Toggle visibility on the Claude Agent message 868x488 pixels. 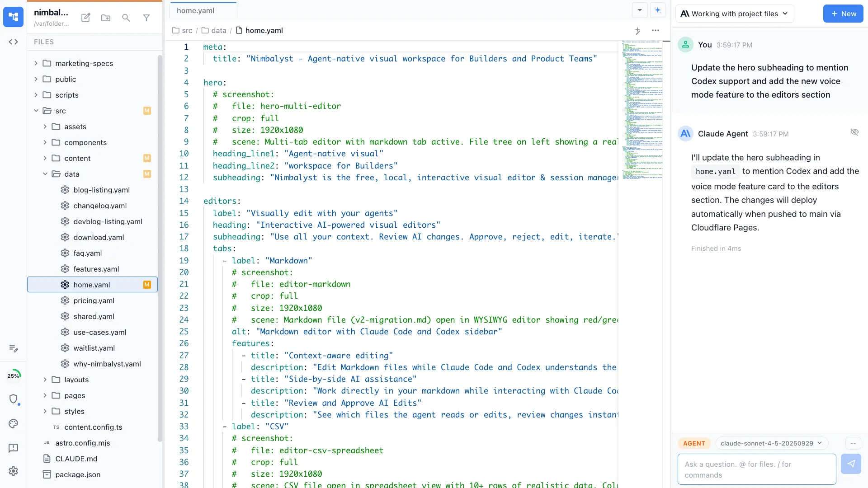click(x=855, y=132)
